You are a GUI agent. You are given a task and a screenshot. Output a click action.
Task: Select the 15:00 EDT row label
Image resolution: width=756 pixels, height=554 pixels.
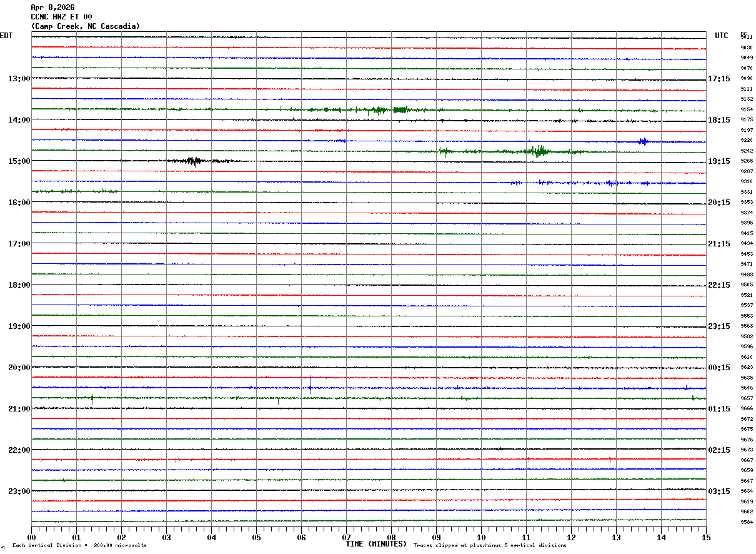tap(19, 161)
